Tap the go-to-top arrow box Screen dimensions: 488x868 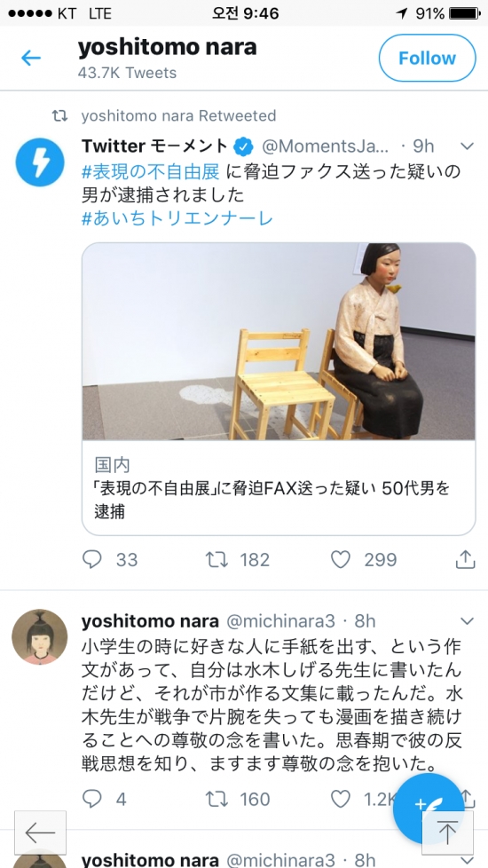tap(447, 832)
